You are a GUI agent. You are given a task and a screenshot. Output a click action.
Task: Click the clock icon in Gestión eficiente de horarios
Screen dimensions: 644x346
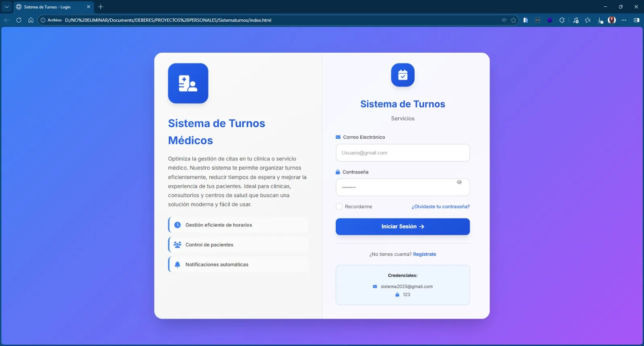[x=178, y=225]
